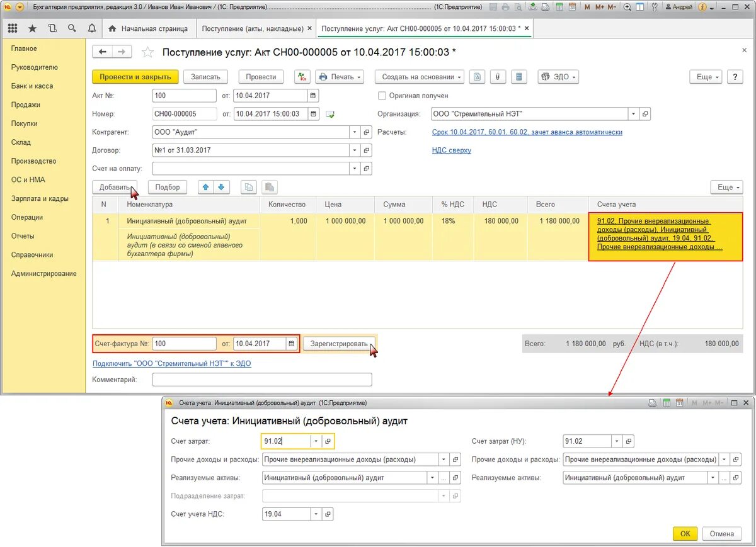Open Зарплата и кадры section
This screenshot has height=547, width=756.
coord(40,198)
